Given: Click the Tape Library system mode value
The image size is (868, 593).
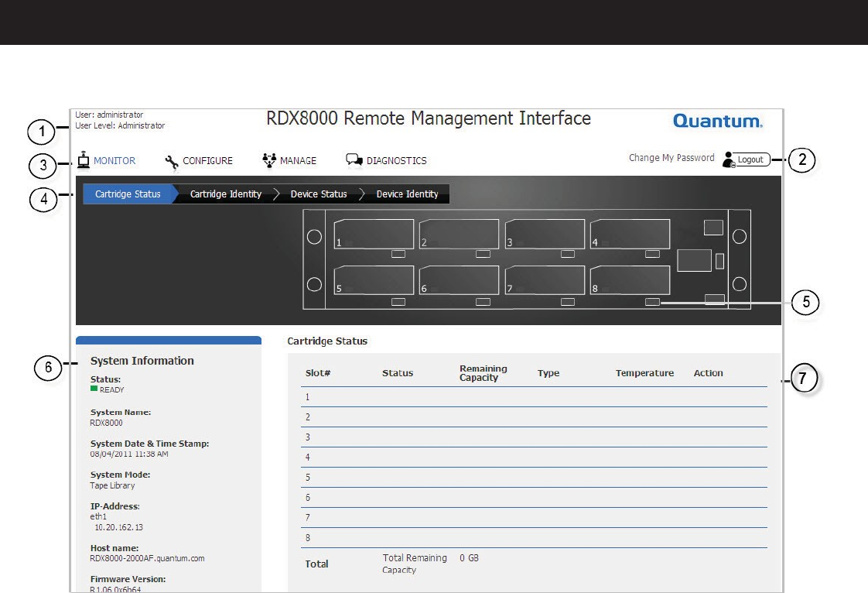Looking at the screenshot, I should 112,485.
